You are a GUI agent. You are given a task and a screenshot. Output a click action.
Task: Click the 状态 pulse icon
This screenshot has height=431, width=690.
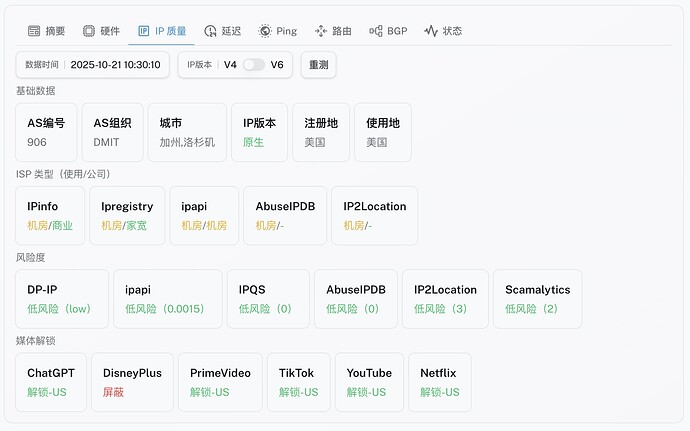coord(431,31)
